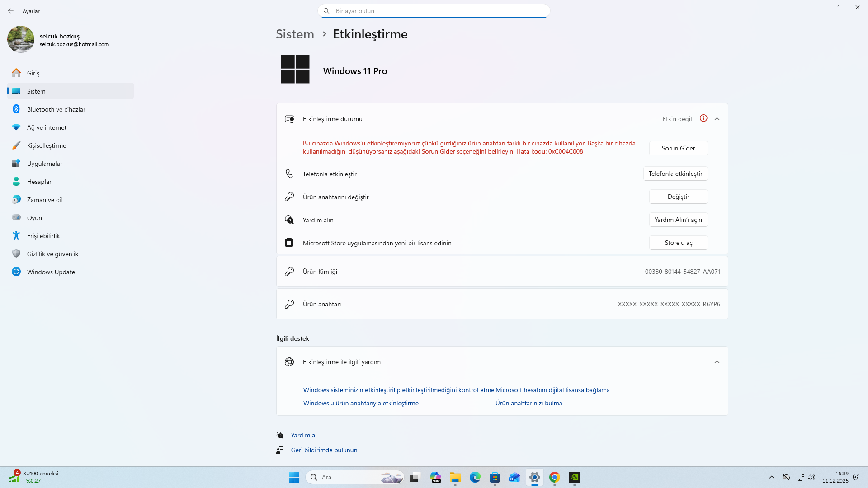Open Microsoft hesabını dijital lisansa bağlama link

pyautogui.click(x=552, y=390)
